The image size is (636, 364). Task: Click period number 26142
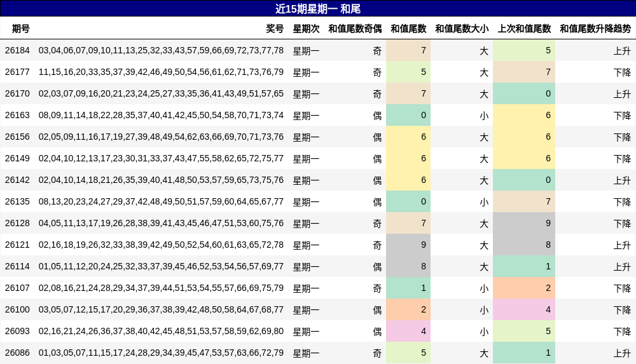(x=17, y=180)
